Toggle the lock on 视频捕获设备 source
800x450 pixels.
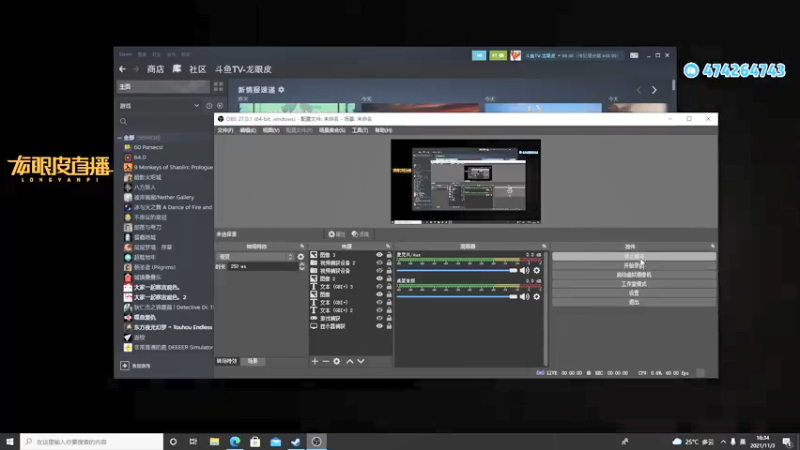pos(389,270)
